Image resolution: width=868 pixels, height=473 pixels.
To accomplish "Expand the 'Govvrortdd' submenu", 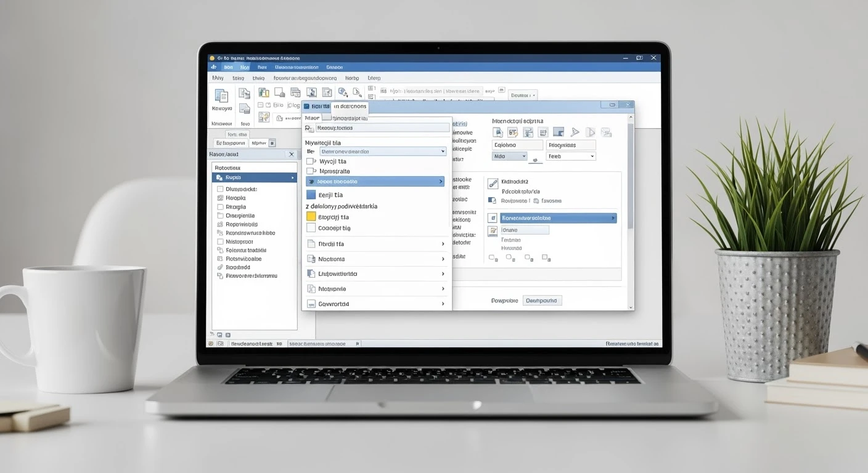I will click(443, 304).
